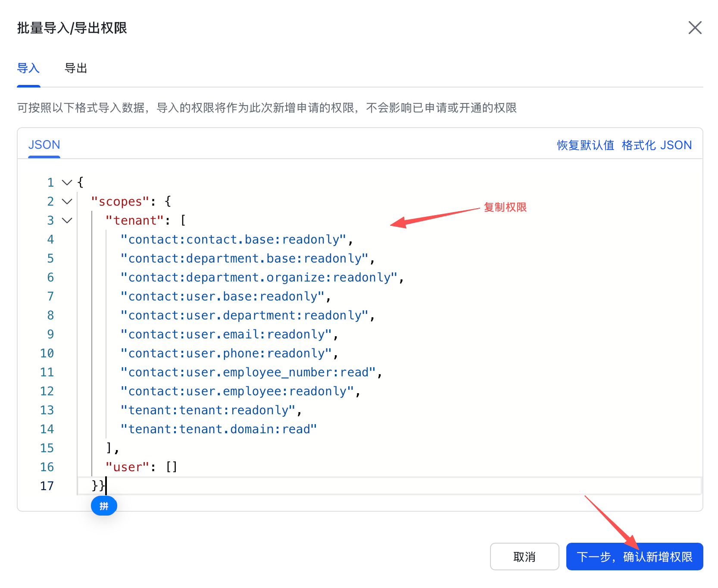Click the 取消 button
Image resolution: width=718 pixels, height=588 pixels.
524,557
